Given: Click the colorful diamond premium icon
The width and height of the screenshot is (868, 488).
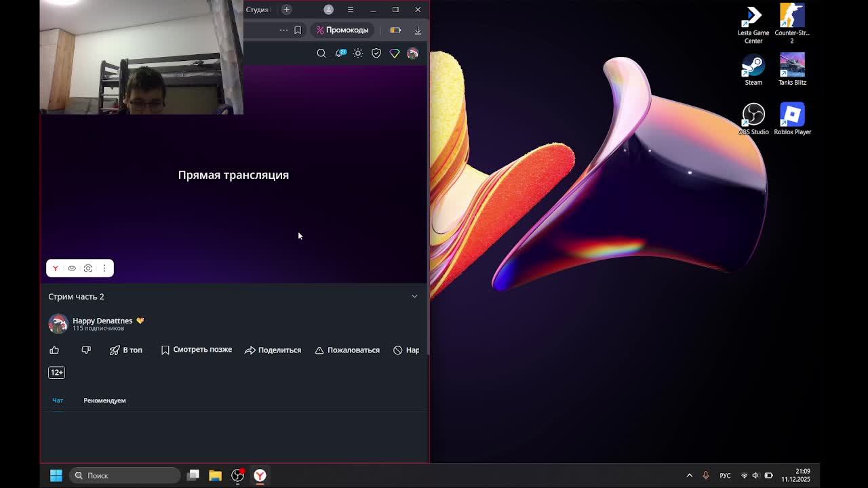Looking at the screenshot, I should click(395, 53).
